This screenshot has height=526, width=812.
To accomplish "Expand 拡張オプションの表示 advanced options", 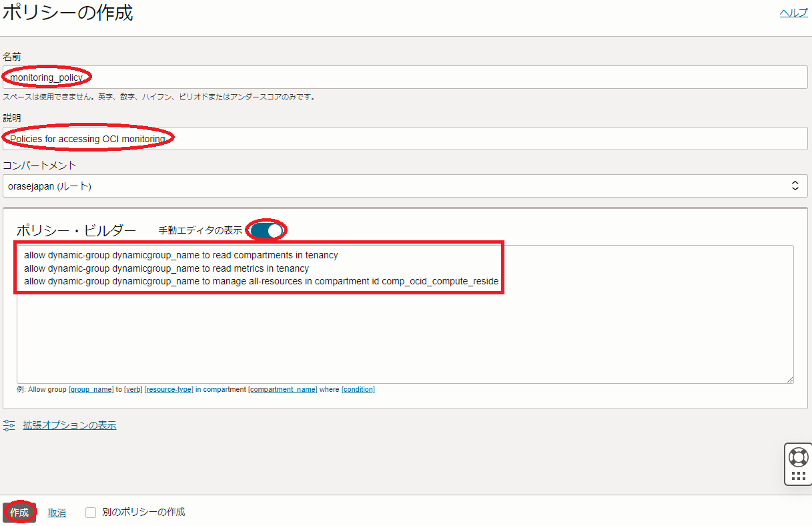I will pyautogui.click(x=69, y=425).
